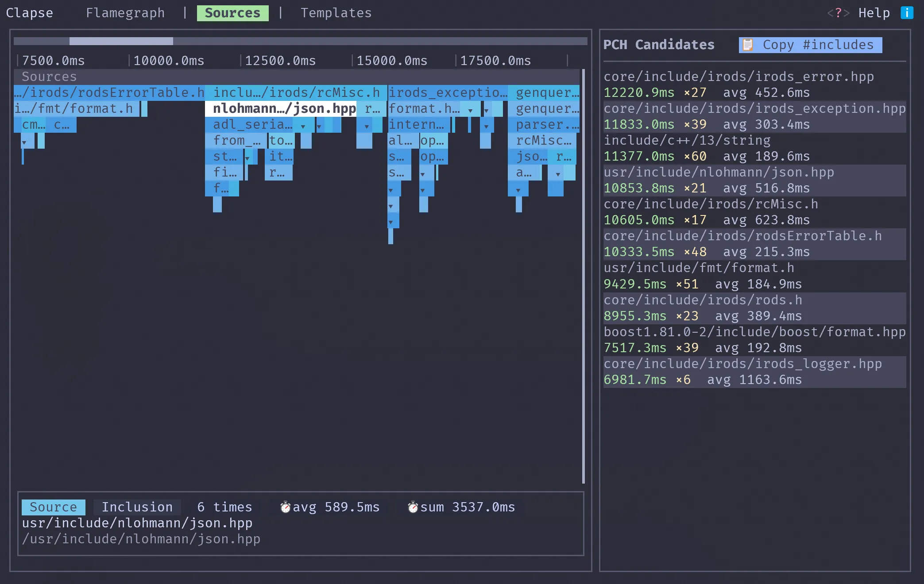Image resolution: width=924 pixels, height=584 pixels.
Task: Select the parser.… flame block
Action: (x=544, y=124)
